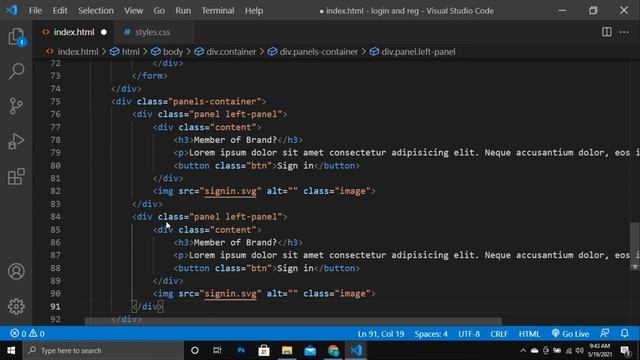Open Task View on taskbar
Screen dimensions: 640x360
click(x=217, y=350)
